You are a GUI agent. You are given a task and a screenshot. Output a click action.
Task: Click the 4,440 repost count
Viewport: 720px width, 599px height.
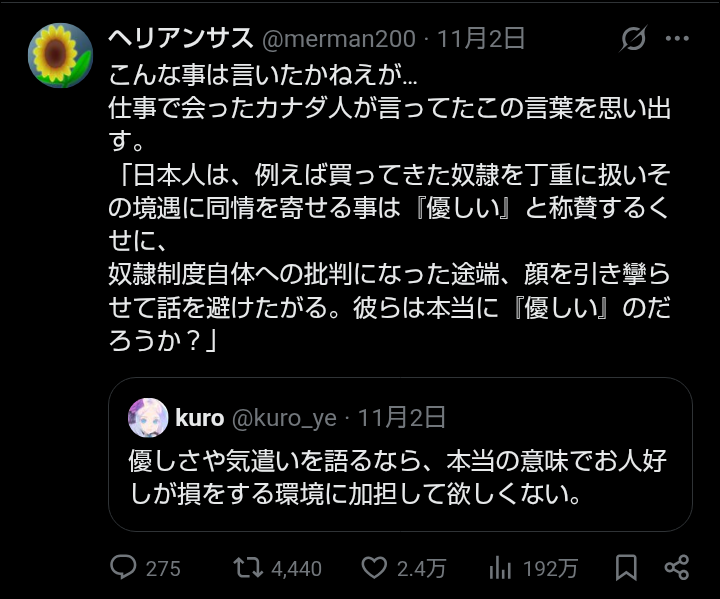pyautogui.click(x=296, y=569)
